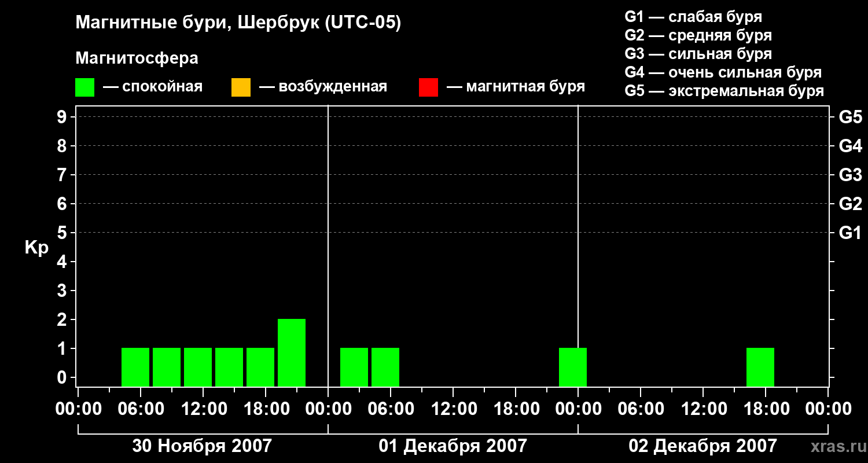The height and width of the screenshot is (463, 868).
Task: Click the first green bar of 01 Декабря
Action: coord(354,367)
